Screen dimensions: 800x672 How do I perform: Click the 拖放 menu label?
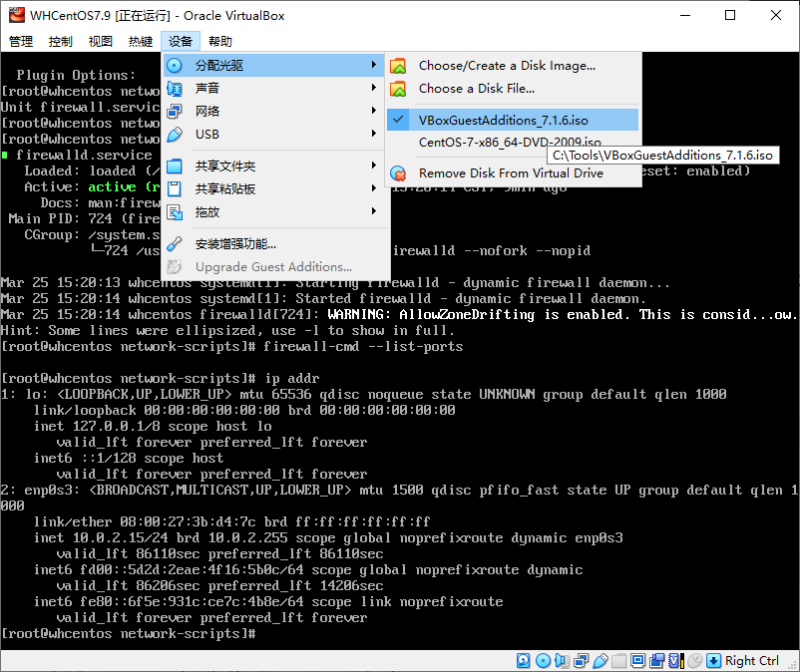[x=207, y=212]
